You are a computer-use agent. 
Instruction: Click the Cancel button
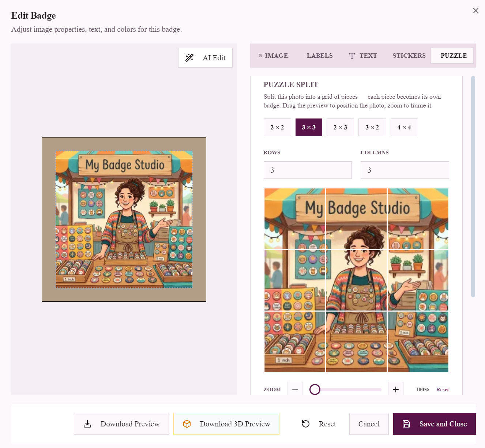369,424
